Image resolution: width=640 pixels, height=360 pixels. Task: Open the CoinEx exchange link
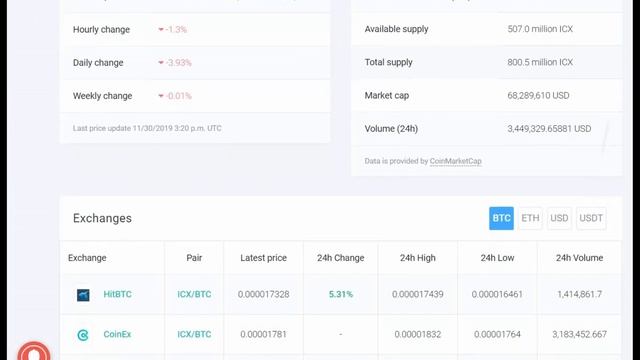point(117,334)
